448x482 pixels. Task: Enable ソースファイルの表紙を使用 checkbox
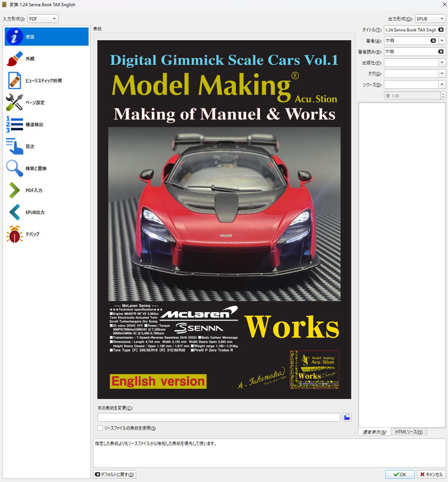pos(100,428)
